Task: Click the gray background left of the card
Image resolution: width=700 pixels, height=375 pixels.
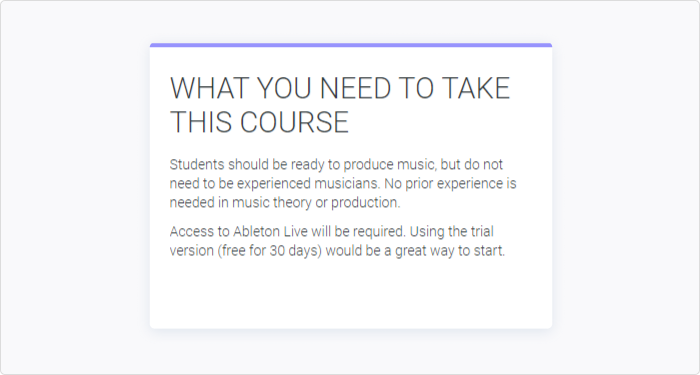Action: [x=75, y=188]
